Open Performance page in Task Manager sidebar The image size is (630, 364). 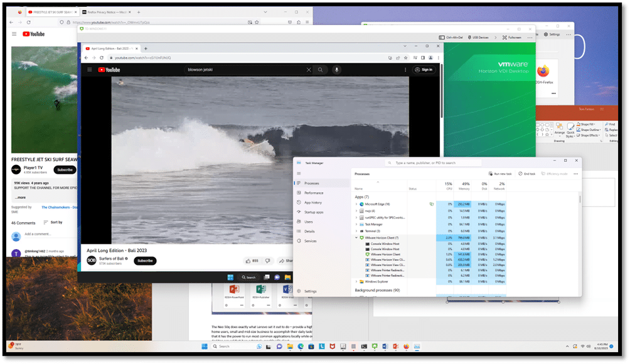coord(314,193)
